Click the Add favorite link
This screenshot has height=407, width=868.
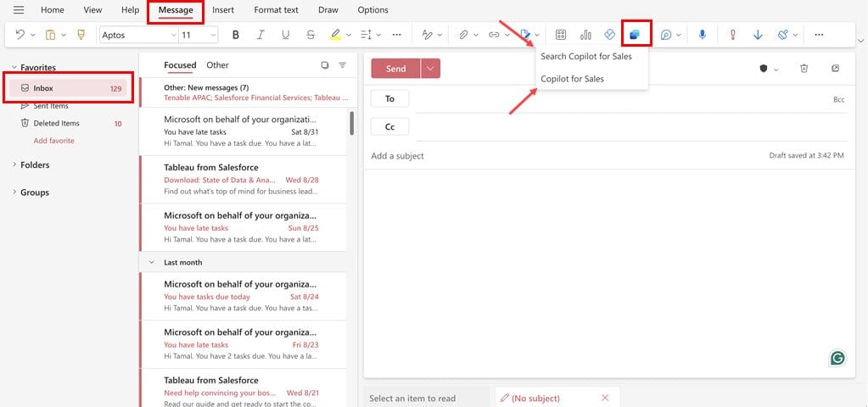pos(53,141)
